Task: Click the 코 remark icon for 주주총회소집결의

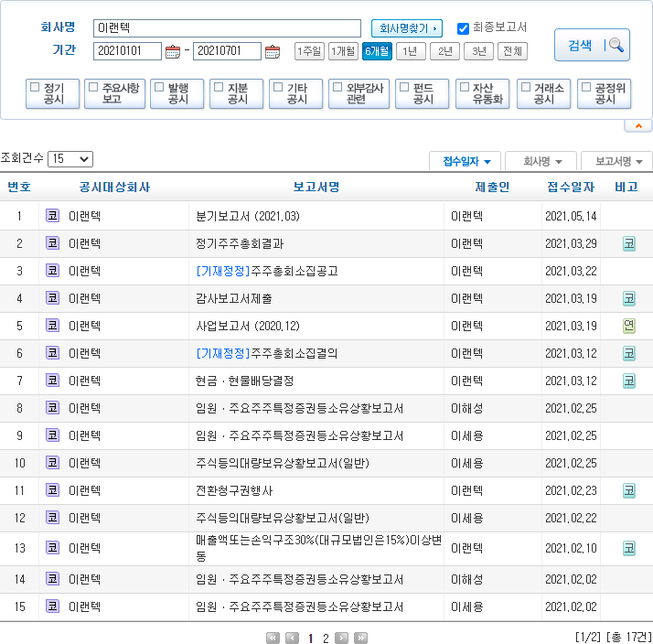Action: coord(629,353)
